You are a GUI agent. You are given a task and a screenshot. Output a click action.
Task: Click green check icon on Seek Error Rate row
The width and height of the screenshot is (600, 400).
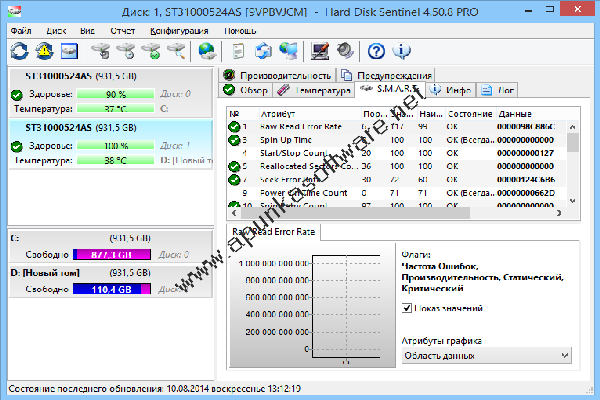234,180
